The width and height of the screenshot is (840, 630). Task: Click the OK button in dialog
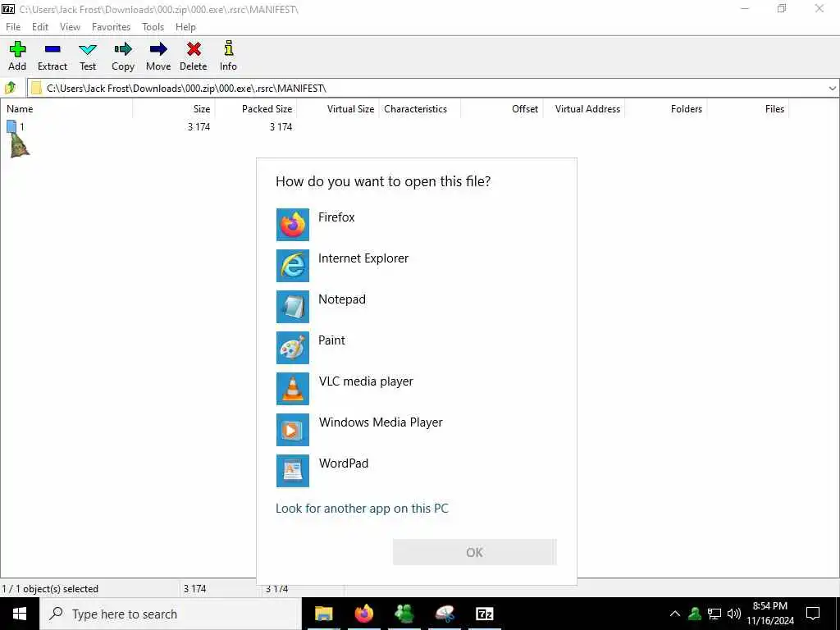pyautogui.click(x=475, y=552)
